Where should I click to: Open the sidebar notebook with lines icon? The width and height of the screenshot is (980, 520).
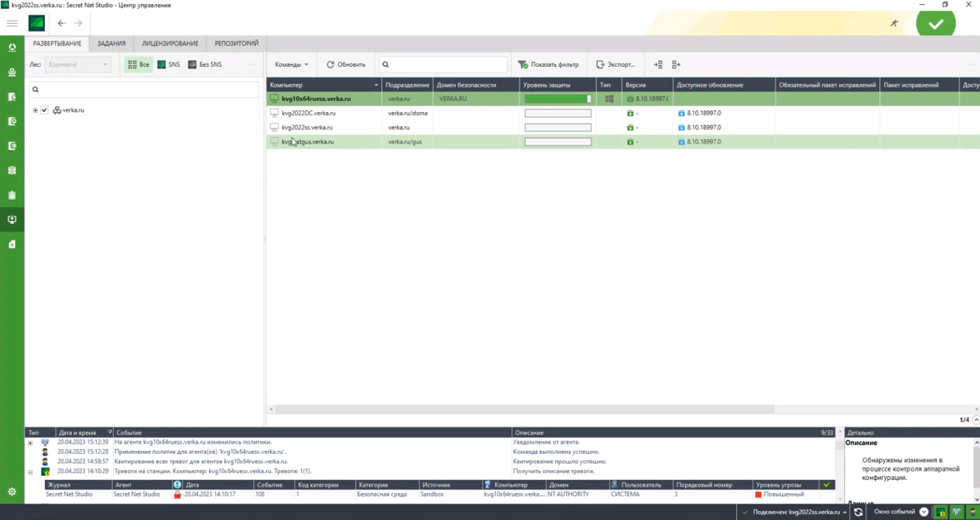tap(12, 146)
